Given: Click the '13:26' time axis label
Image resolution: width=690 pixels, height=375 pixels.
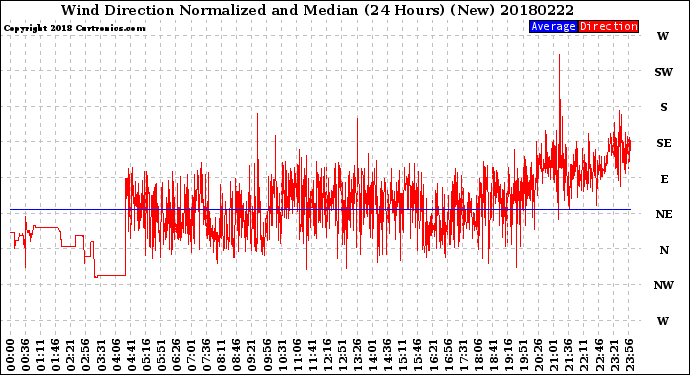Looking at the screenshot, I should 358,355.
